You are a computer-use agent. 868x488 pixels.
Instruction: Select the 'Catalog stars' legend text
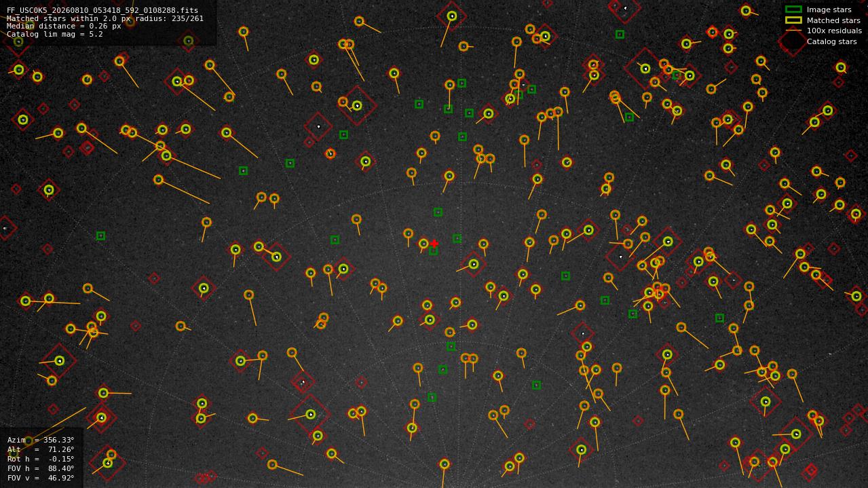pos(831,41)
